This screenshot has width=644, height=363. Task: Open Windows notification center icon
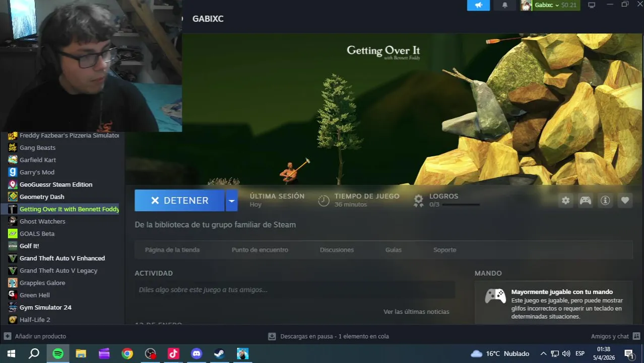pos(629,354)
